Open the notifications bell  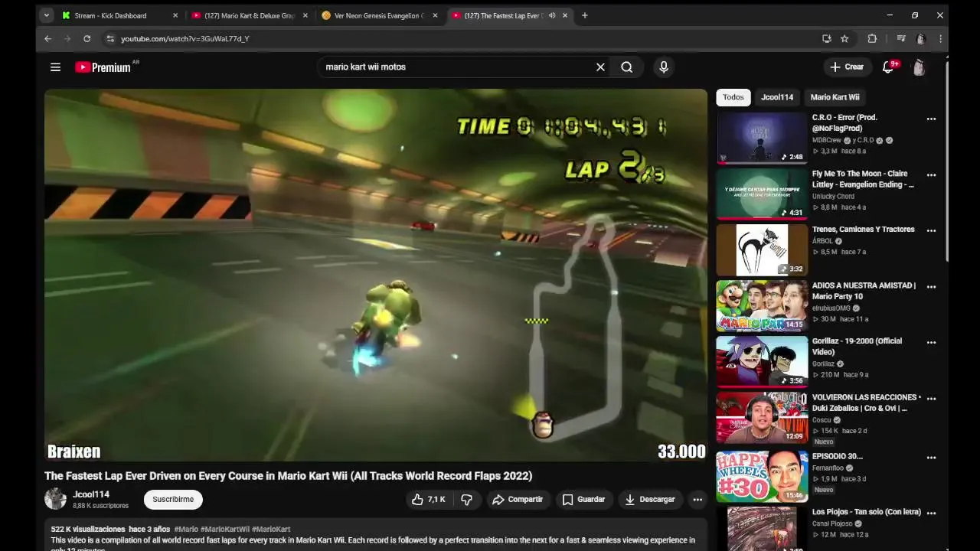pos(888,67)
